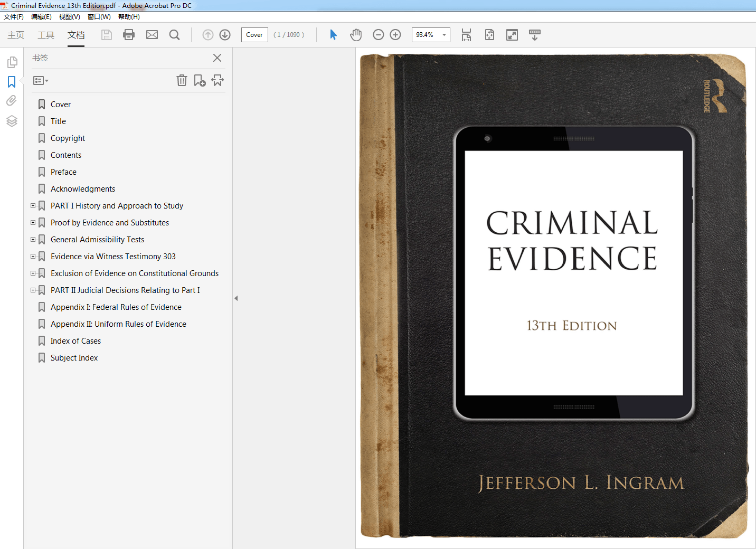Expand General Admissibility Tests bookmark
This screenshot has width=756, height=549.
(x=33, y=240)
